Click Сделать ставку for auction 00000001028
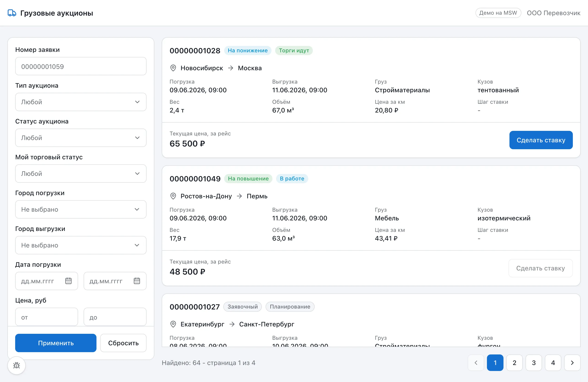Viewport: 588px width, 382px height. click(541, 140)
